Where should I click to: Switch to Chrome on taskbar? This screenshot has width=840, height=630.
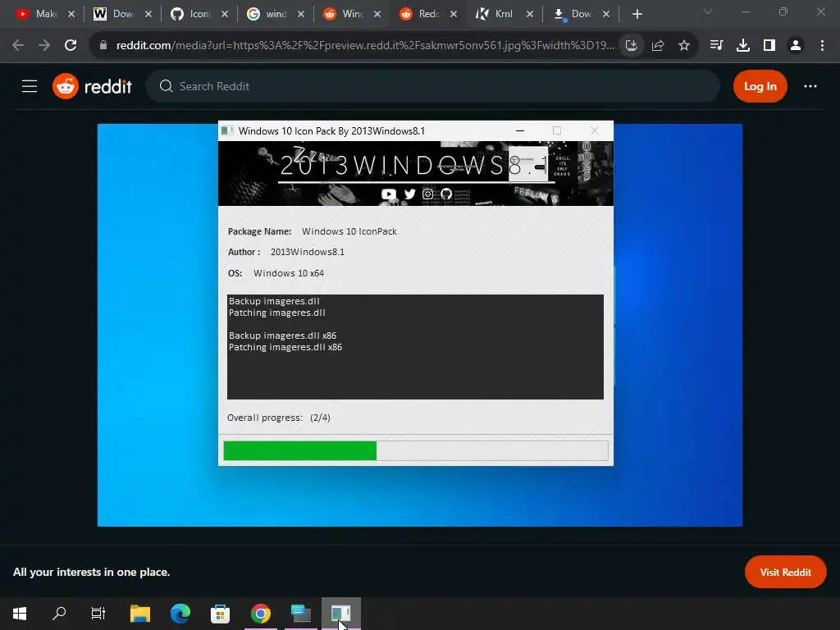261,614
